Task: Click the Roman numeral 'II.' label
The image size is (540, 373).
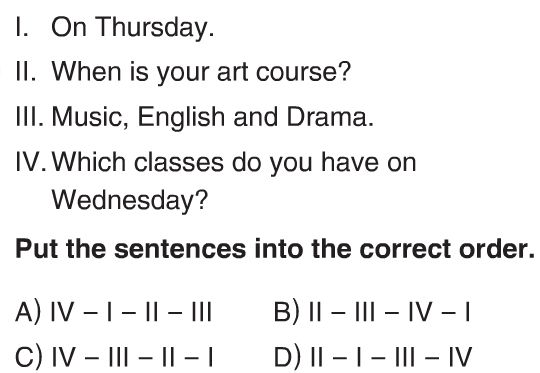Action: (26, 72)
